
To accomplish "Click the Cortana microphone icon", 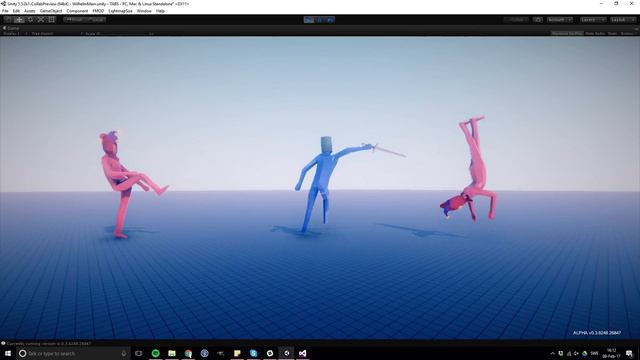I will coord(124,353).
